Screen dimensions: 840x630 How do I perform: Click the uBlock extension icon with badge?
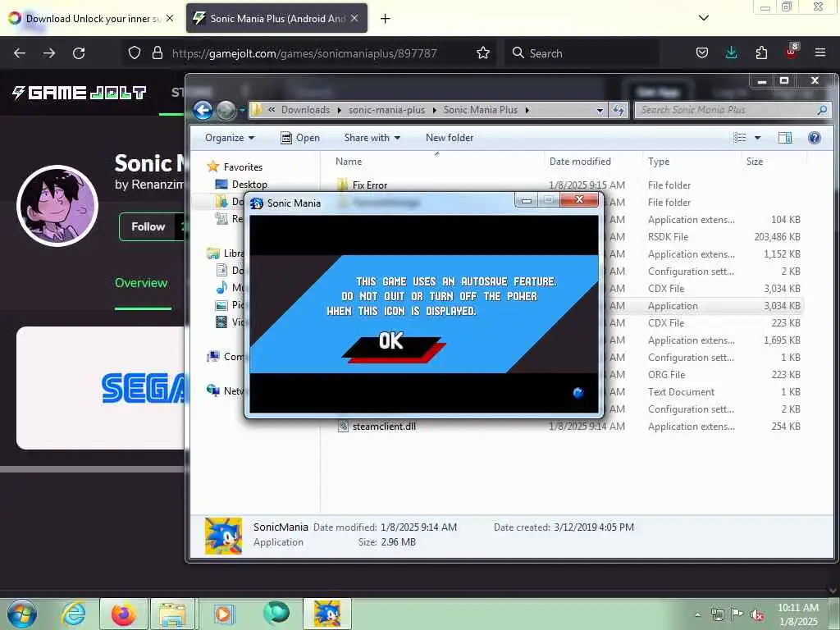[792, 52]
